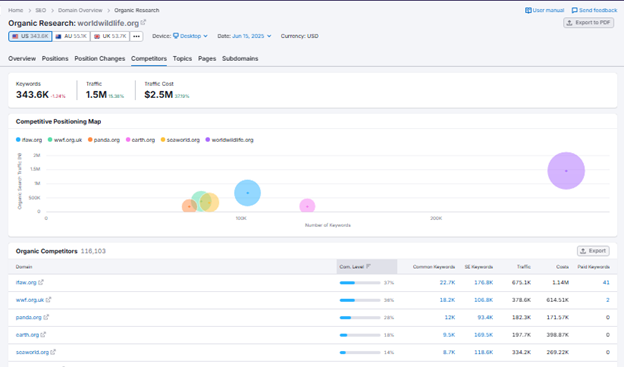Click the 343.6K Keywords value
Viewport: 624px width, 367px height.
(32, 95)
